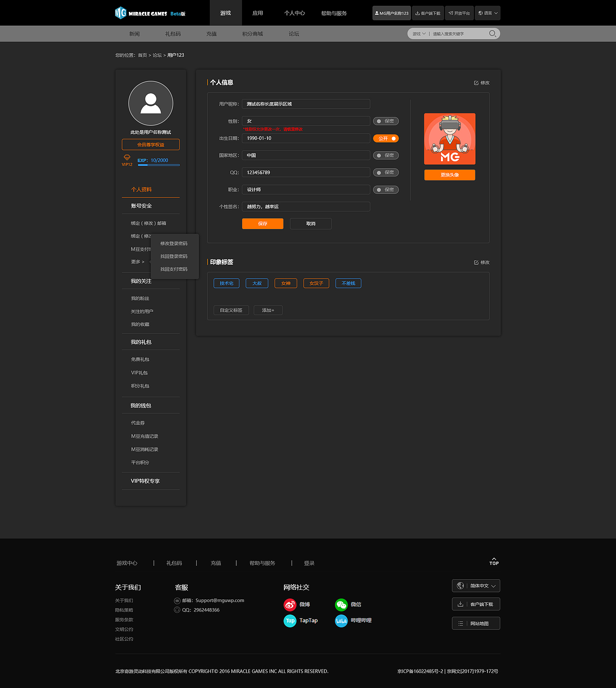Click the Miracle Games MG logo

click(x=150, y=13)
